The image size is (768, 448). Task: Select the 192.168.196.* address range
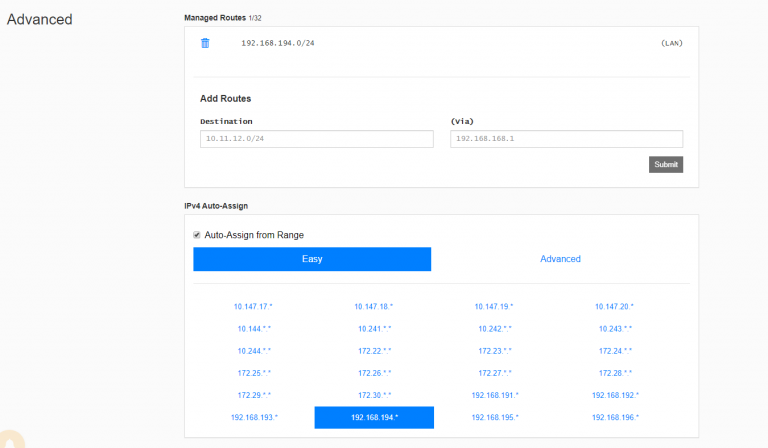[x=614, y=417]
